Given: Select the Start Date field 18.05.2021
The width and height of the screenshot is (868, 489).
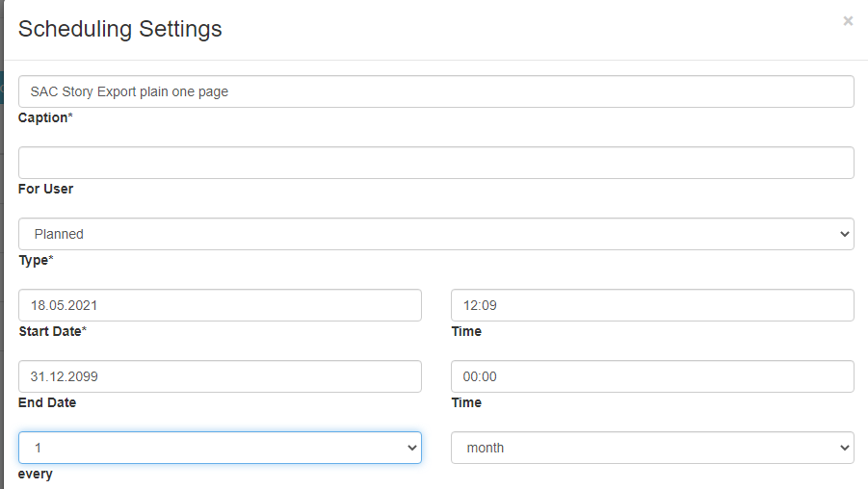Looking at the screenshot, I should pos(220,305).
